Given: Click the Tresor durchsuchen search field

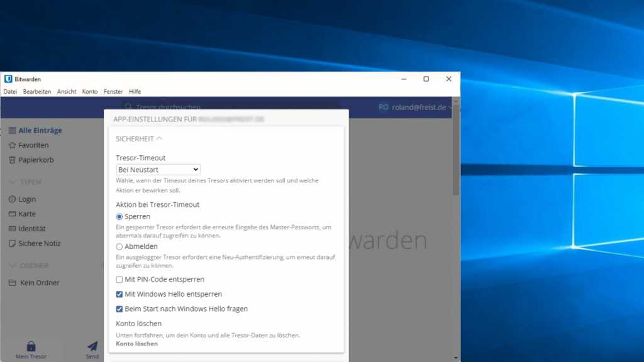Looking at the screenshot, I should coord(230,106).
